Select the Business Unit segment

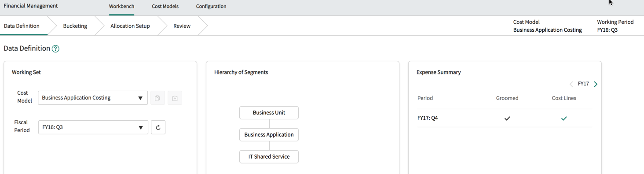click(269, 113)
